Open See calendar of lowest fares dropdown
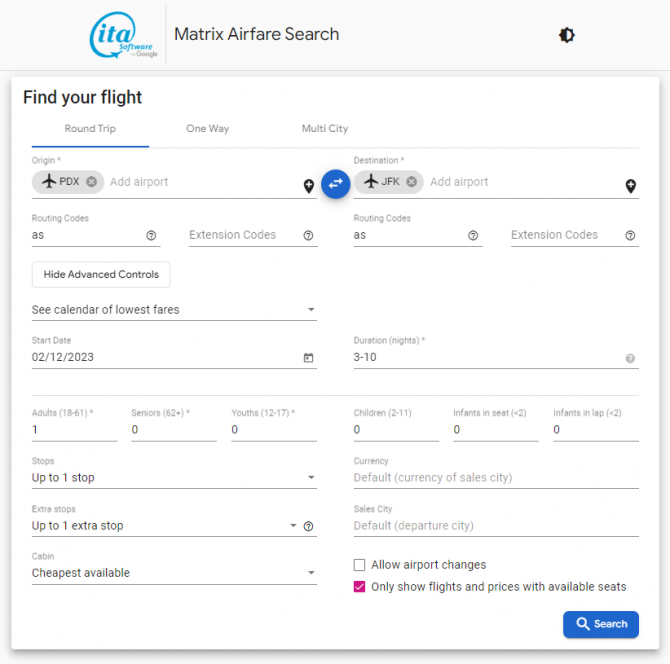 pos(174,310)
